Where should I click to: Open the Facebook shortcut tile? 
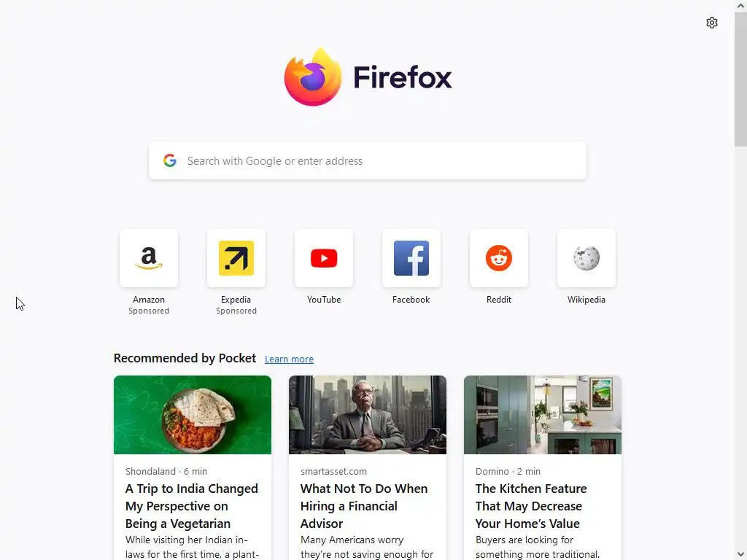411,258
